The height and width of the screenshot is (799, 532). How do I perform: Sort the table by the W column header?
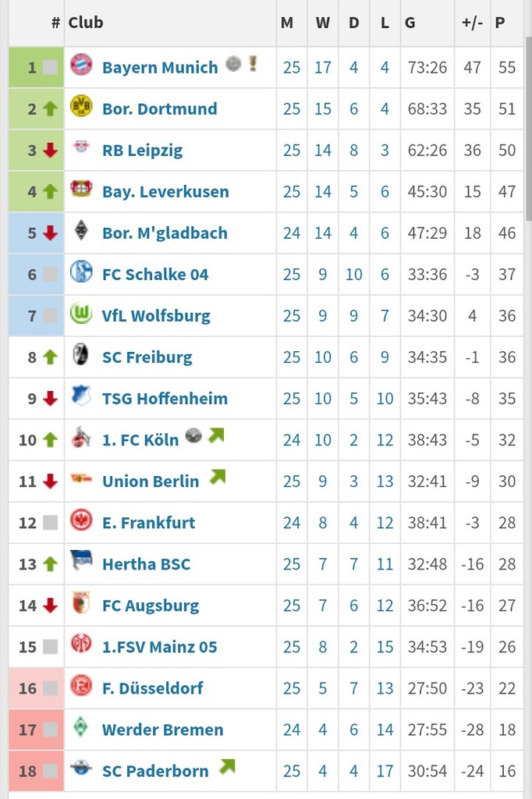[x=322, y=23]
